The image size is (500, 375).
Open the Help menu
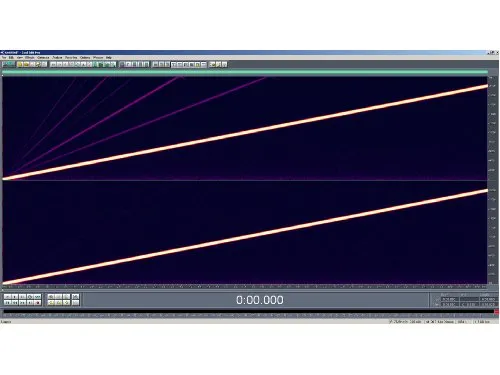point(109,57)
